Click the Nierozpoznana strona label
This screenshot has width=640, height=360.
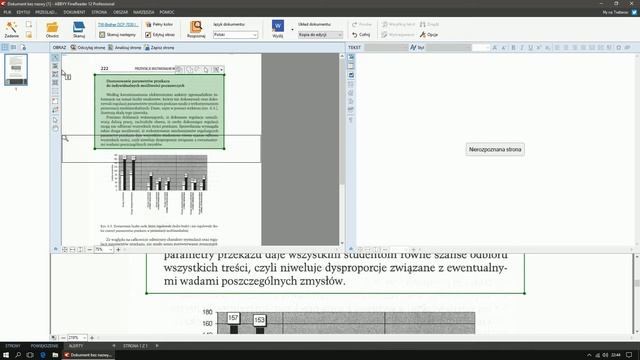pos(495,149)
